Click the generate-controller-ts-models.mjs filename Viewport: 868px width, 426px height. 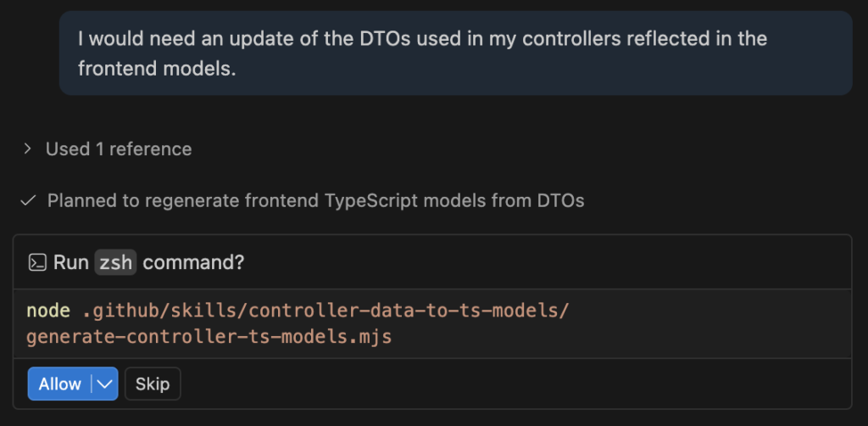209,337
